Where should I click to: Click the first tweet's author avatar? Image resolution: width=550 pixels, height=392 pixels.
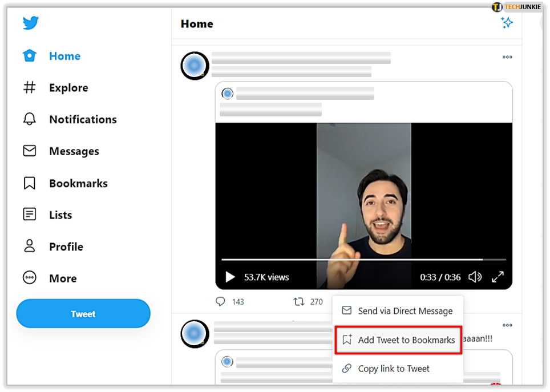[x=195, y=66]
